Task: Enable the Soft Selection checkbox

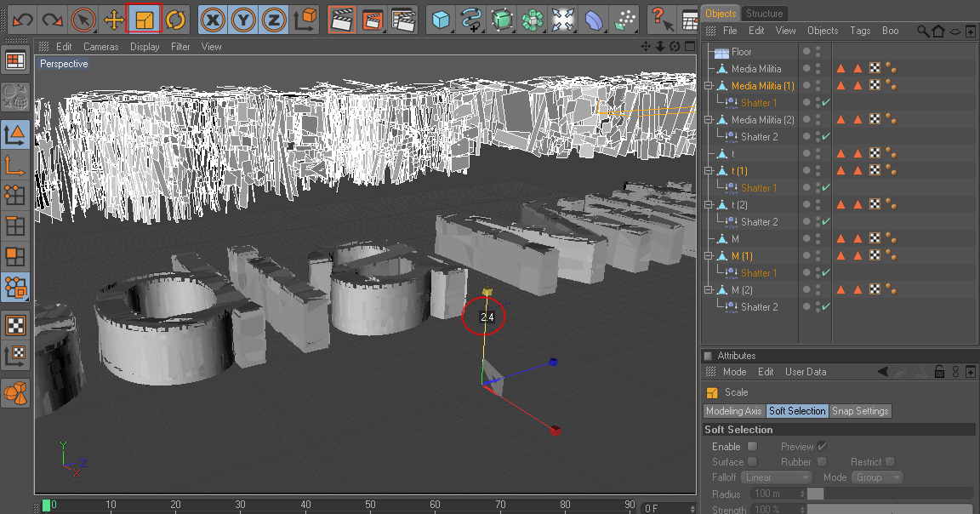Action: 753,447
